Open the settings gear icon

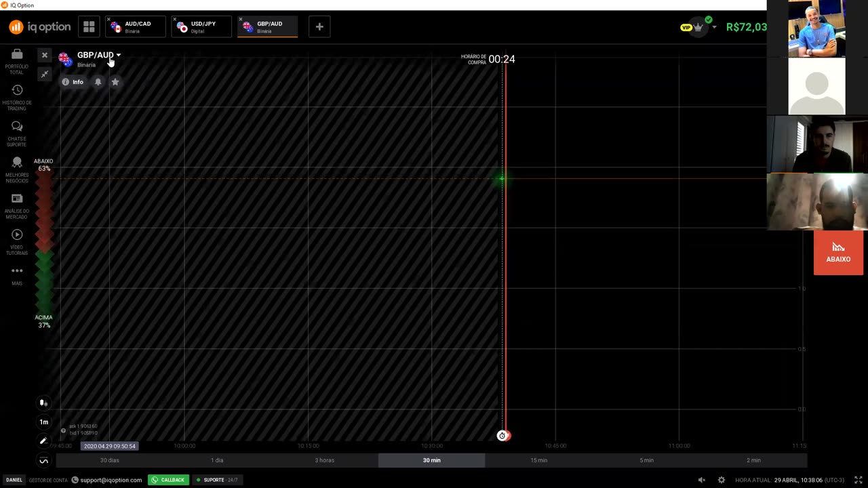tap(722, 480)
